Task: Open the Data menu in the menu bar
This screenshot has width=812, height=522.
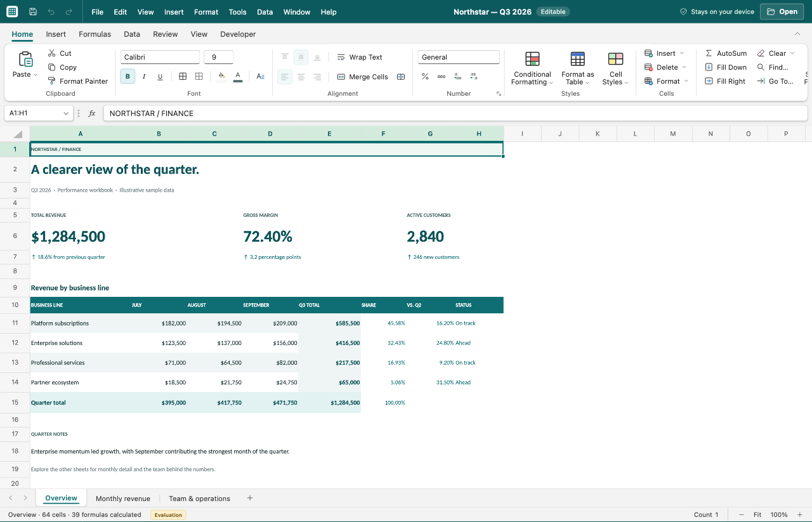Action: tap(265, 12)
